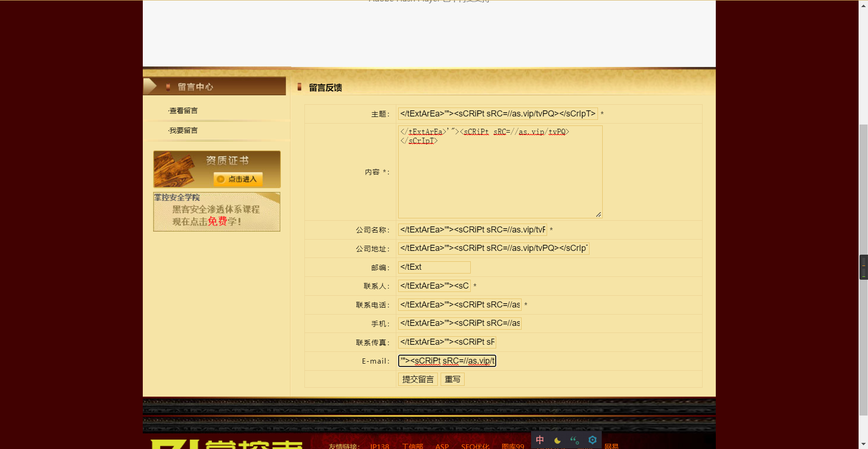
Task: Open the 掌控安全学院 hacker course ad
Action: (216, 211)
